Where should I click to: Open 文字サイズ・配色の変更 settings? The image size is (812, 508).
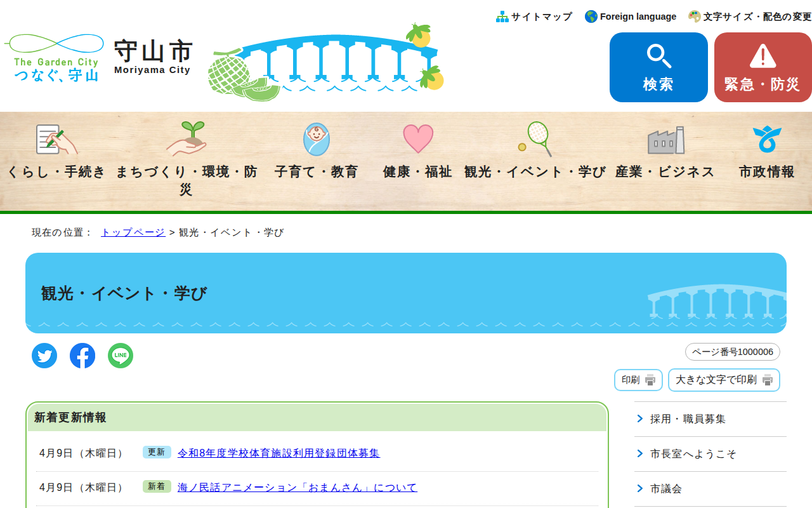point(757,17)
